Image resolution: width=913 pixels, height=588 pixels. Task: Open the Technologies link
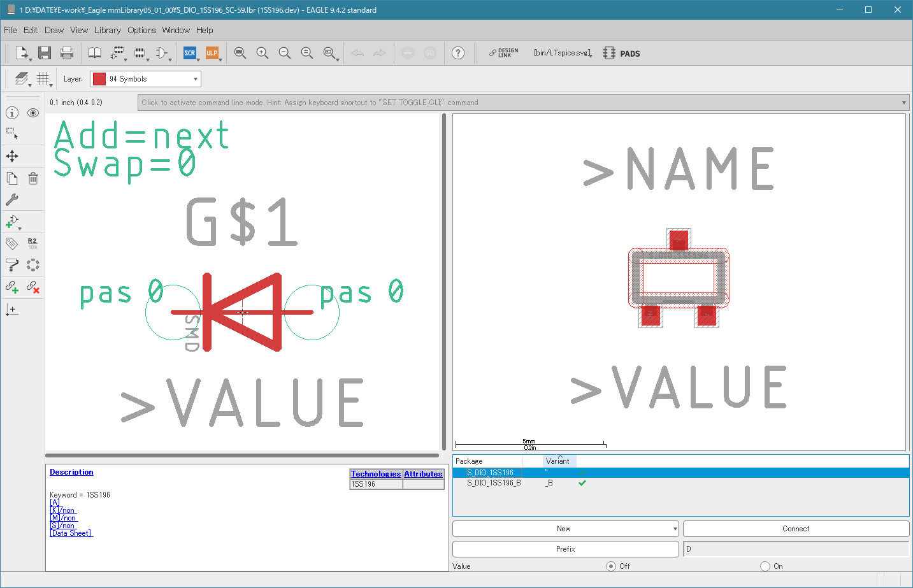click(x=376, y=474)
